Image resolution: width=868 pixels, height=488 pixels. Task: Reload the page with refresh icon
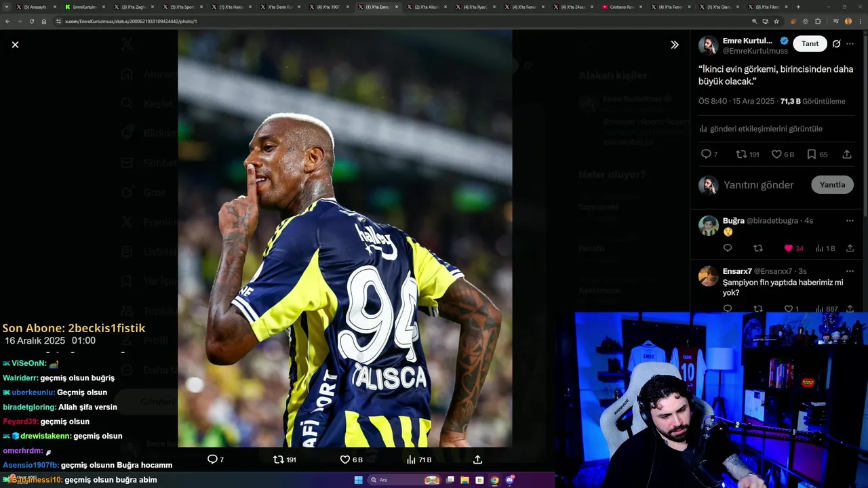tap(32, 21)
